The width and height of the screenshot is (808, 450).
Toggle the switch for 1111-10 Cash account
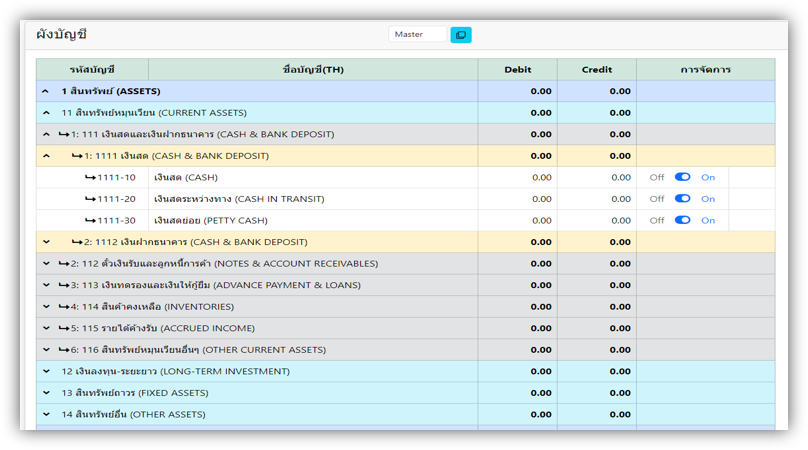[x=682, y=177]
